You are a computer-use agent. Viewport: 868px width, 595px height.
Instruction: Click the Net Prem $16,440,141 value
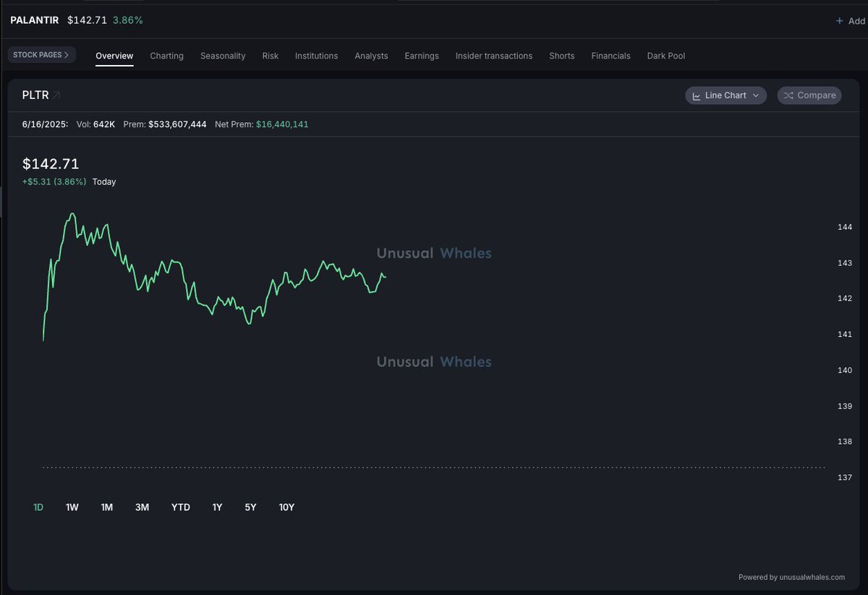pyautogui.click(x=282, y=124)
